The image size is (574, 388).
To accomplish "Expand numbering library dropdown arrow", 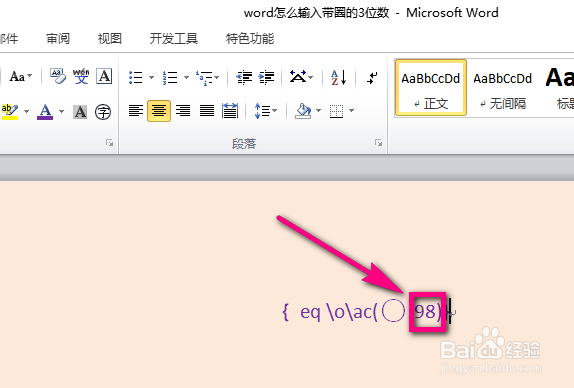I will click(x=186, y=77).
